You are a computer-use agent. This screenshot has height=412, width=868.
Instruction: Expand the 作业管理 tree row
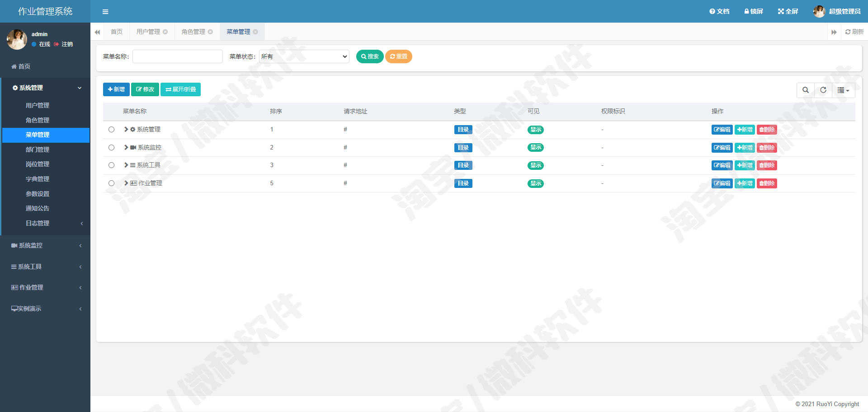pos(126,183)
